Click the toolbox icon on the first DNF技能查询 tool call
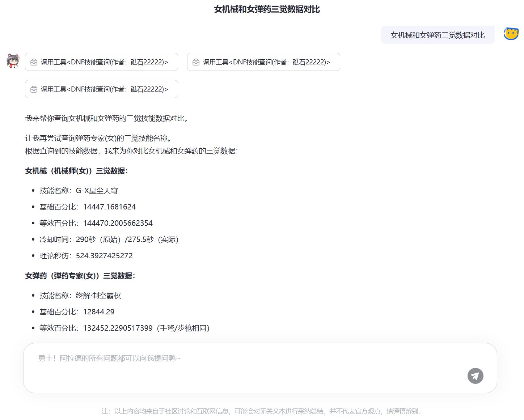This screenshot has height=420, width=524. 34,62
